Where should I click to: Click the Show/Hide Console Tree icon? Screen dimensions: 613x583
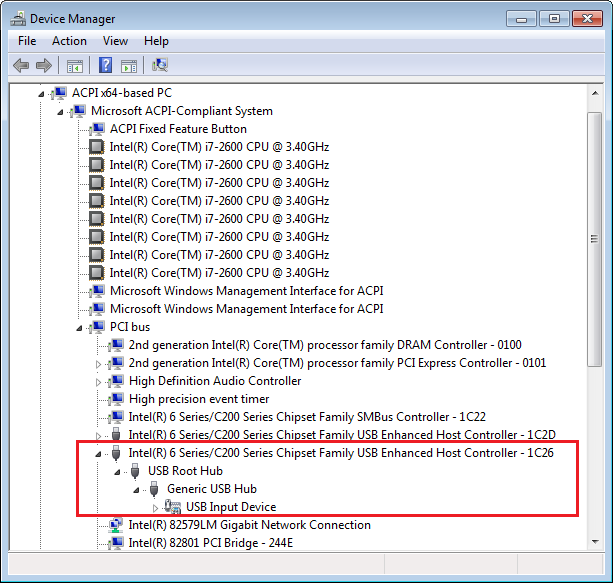click(74, 65)
